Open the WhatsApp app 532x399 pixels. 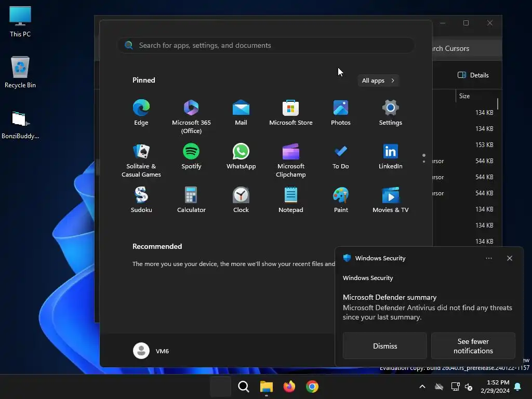coord(241,156)
